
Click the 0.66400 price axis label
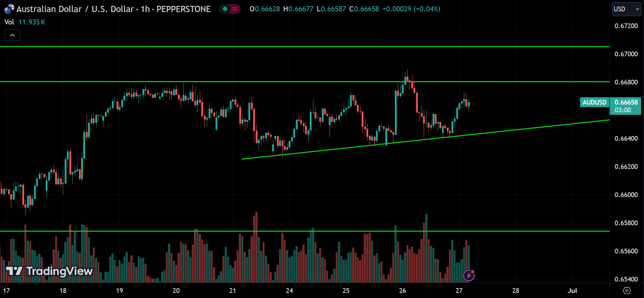[x=626, y=138]
